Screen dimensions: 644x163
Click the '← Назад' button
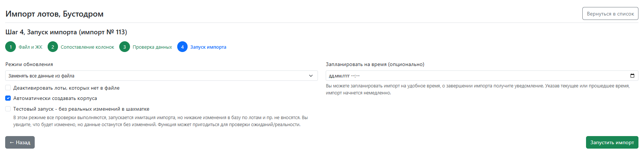tap(20, 142)
